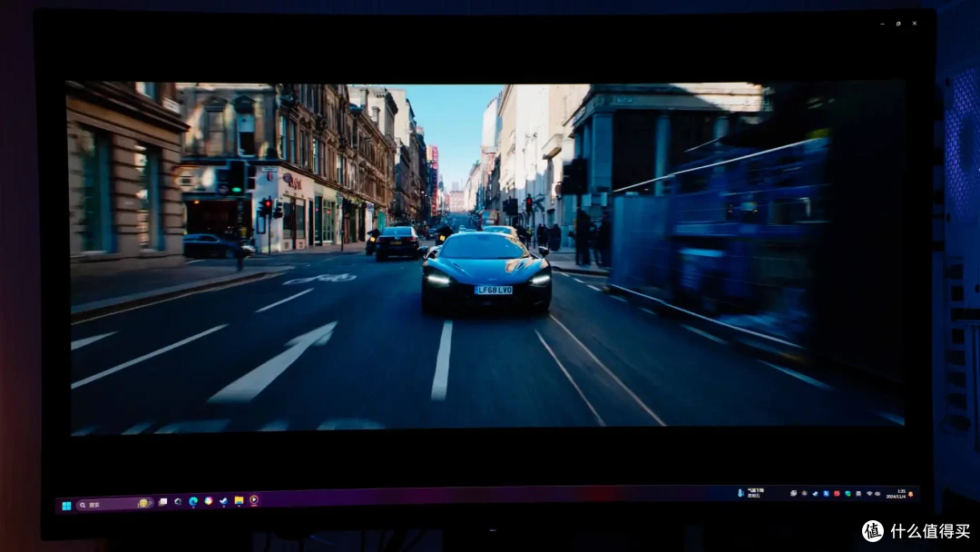The image size is (980, 552).
Task: Open notifications bell icon
Action: 911,495
